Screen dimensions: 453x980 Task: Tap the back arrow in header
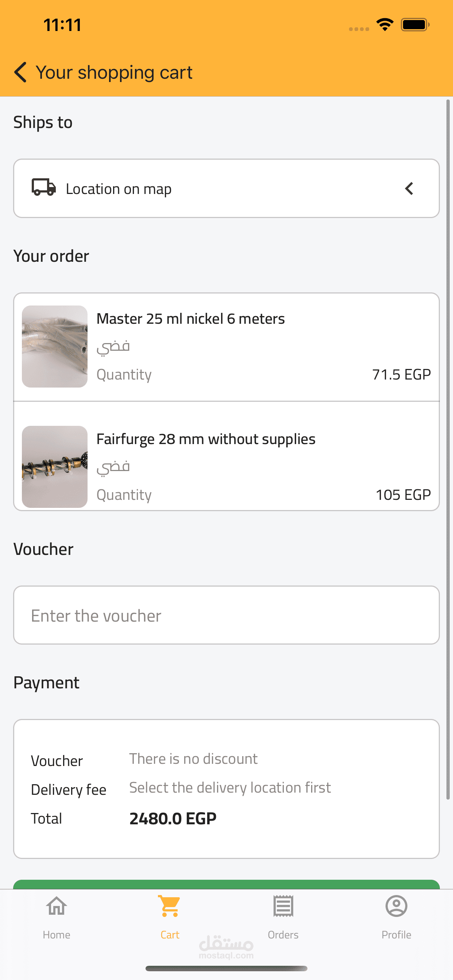coord(20,72)
